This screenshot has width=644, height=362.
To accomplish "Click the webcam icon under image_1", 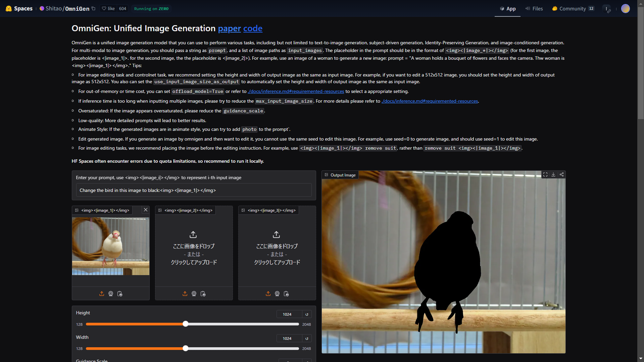I will pos(111,294).
